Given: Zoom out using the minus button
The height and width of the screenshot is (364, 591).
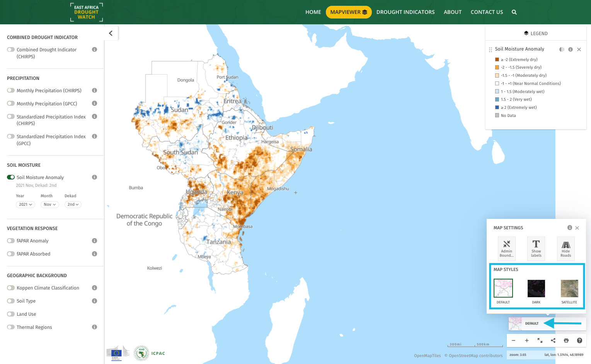Looking at the screenshot, I should [513, 340].
